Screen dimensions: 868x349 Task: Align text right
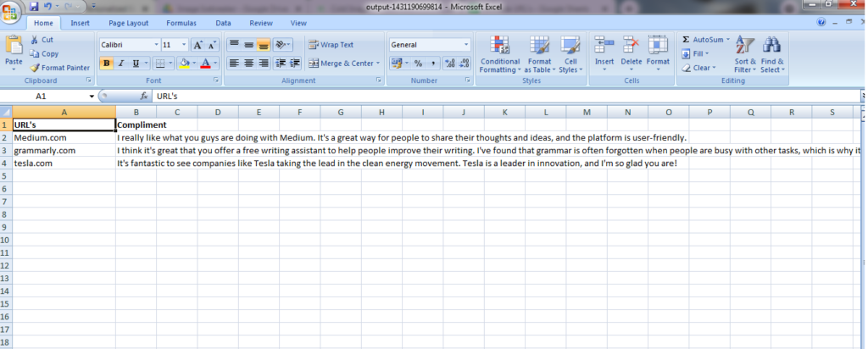tap(264, 63)
